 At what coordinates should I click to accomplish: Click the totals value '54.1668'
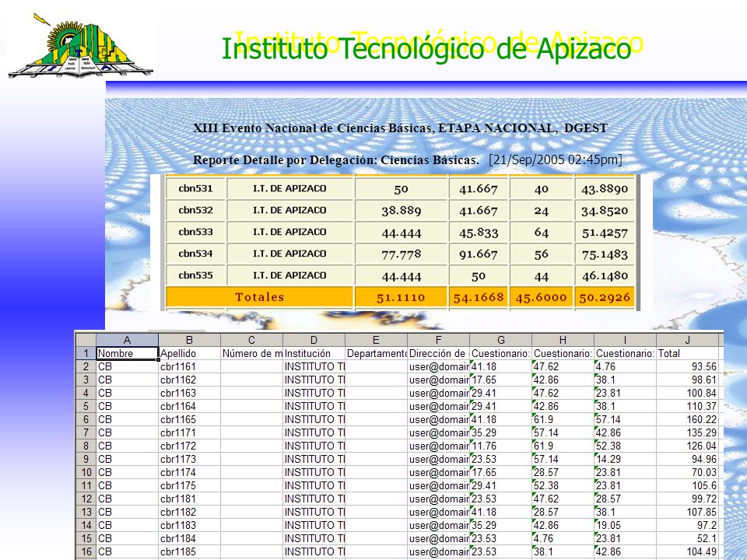(x=479, y=298)
